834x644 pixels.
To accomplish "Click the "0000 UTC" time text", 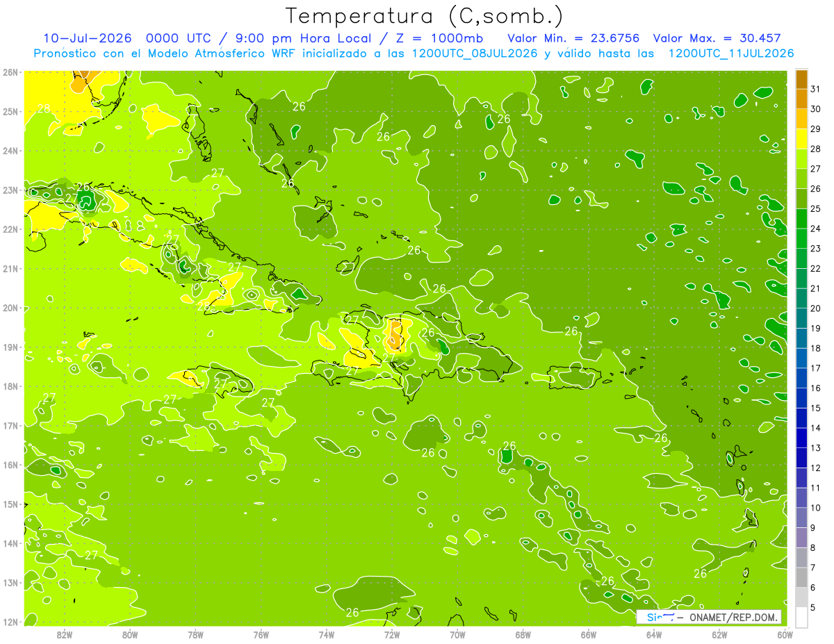I will click(178, 38).
